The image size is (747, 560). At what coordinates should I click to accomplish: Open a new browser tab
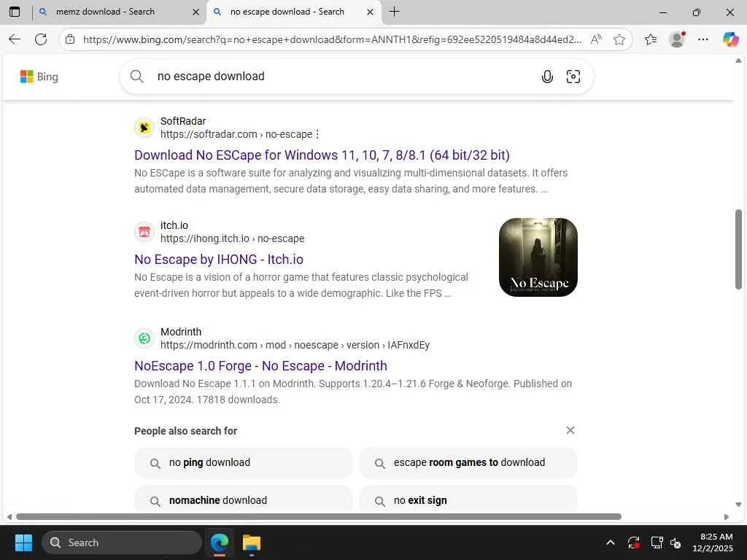point(394,12)
